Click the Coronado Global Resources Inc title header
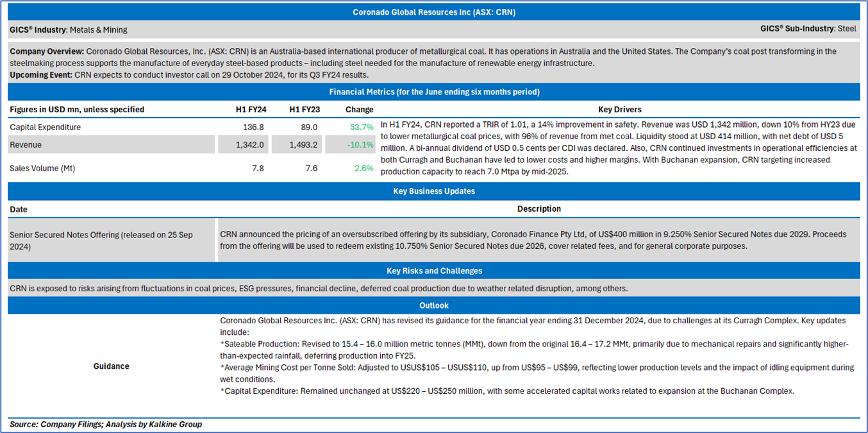This screenshot has height=433, width=868. coord(434,12)
